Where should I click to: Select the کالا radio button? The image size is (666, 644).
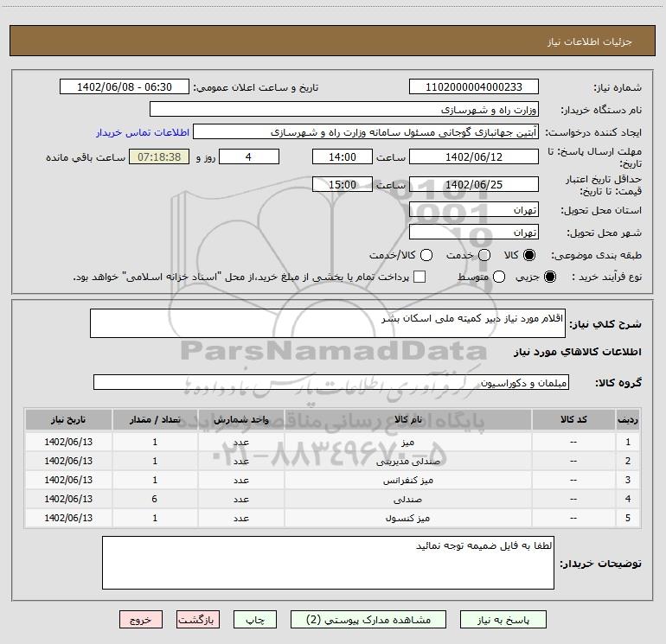coord(529,255)
